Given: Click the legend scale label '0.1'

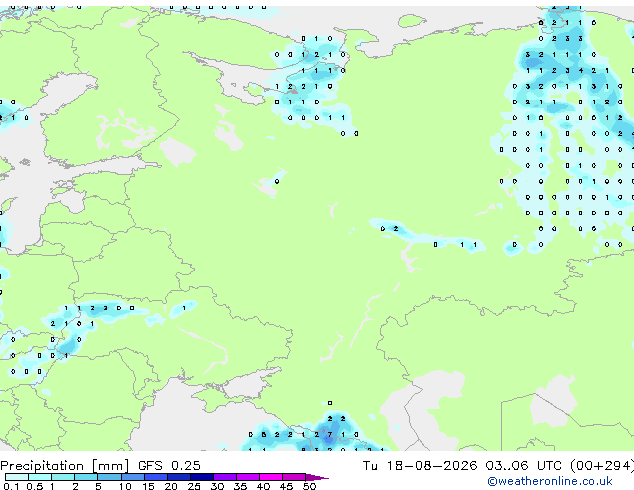Looking at the screenshot, I should point(12,486).
